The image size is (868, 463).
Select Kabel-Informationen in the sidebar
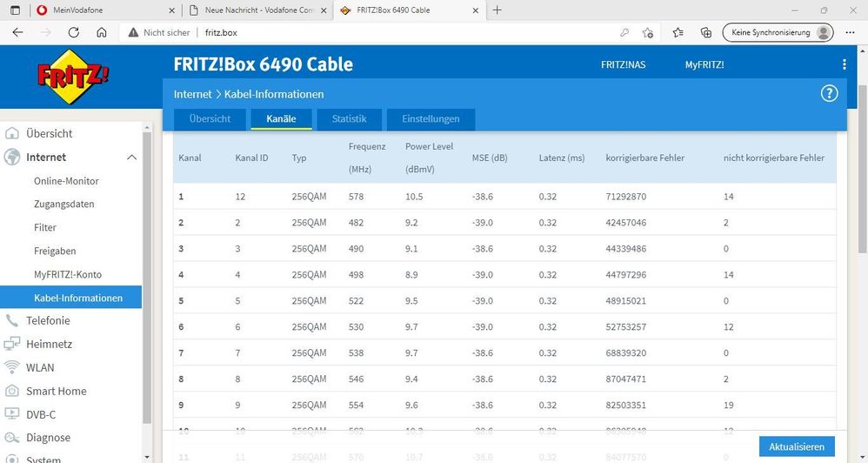[x=70, y=298]
